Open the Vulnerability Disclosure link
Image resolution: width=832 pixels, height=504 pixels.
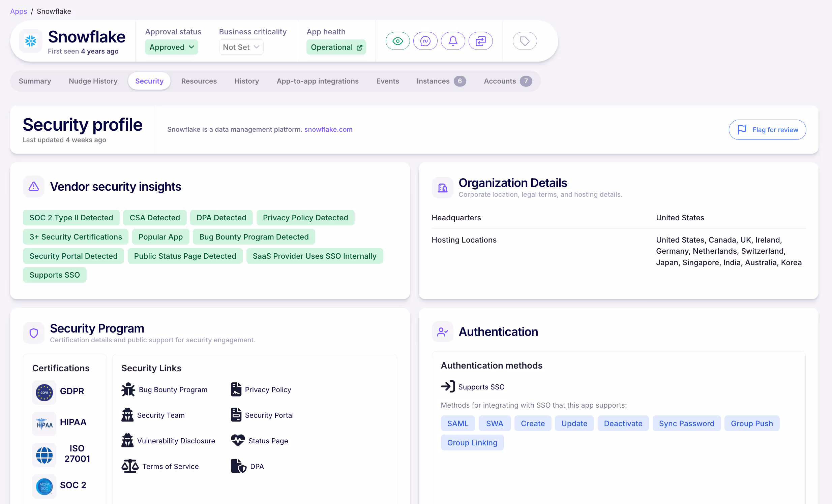[x=176, y=441]
